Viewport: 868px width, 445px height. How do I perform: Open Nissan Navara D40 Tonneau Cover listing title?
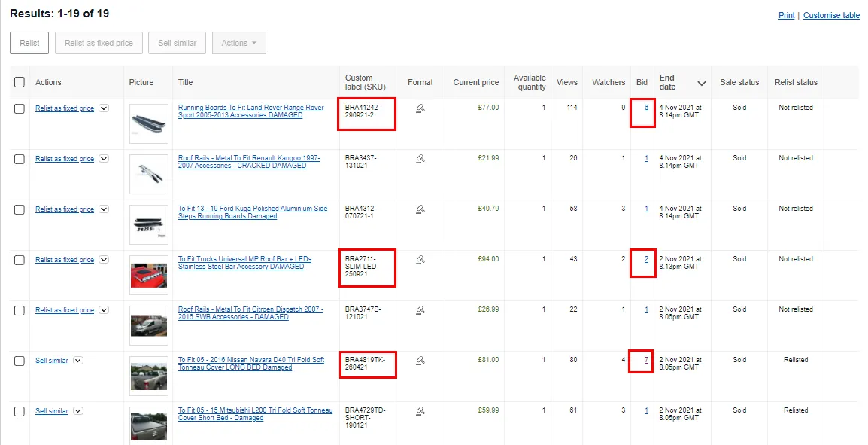coord(251,364)
